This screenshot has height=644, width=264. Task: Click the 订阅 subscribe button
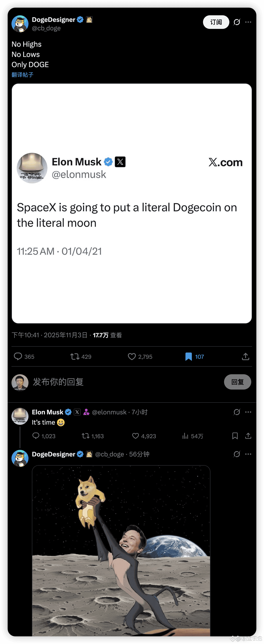click(216, 22)
